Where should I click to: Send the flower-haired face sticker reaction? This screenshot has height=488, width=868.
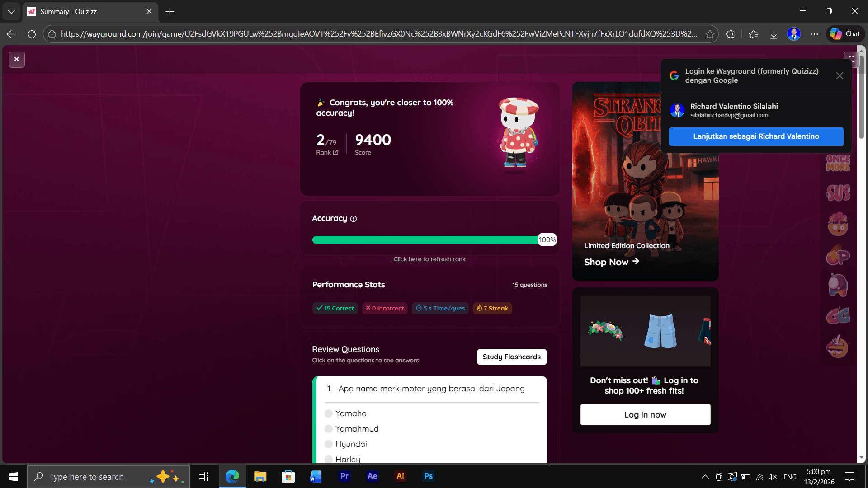pyautogui.click(x=838, y=224)
